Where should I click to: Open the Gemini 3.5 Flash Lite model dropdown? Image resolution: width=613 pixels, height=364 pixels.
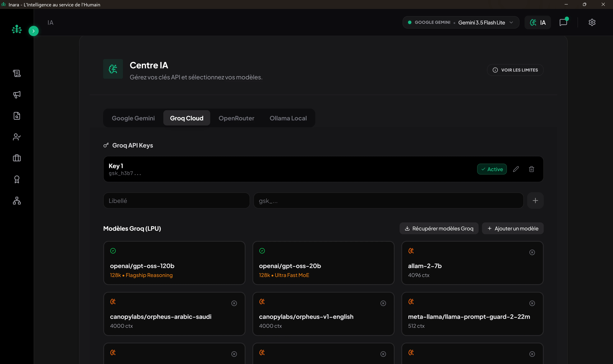click(461, 22)
